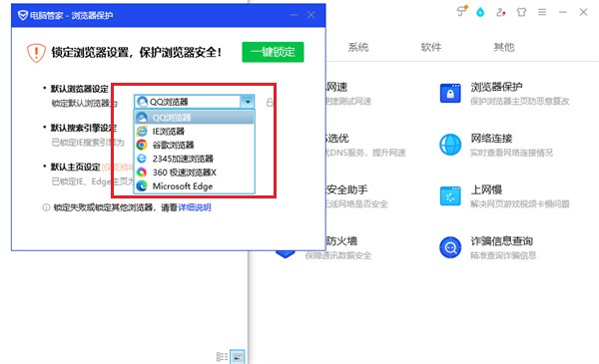
Task: Click the umbrella icon in the main window header
Action: 462,11
